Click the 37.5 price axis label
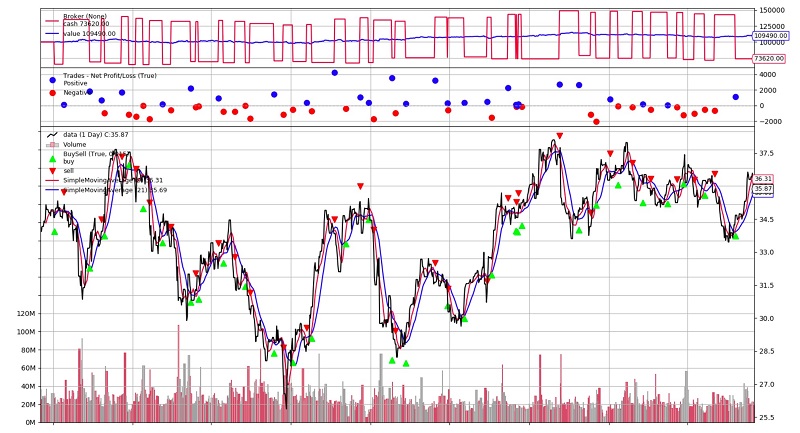This screenshot has height=433, width=800. point(766,154)
